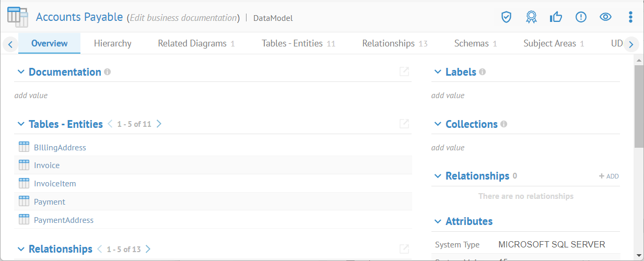Click ADD in the Relationships panel

coord(609,176)
